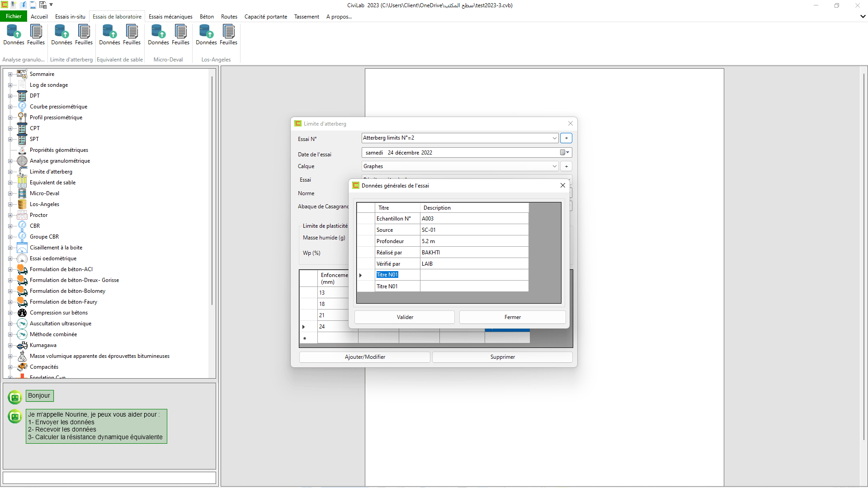Click the tree panel vertical scrollbar
This screenshot has height=488, width=868.
212,190
